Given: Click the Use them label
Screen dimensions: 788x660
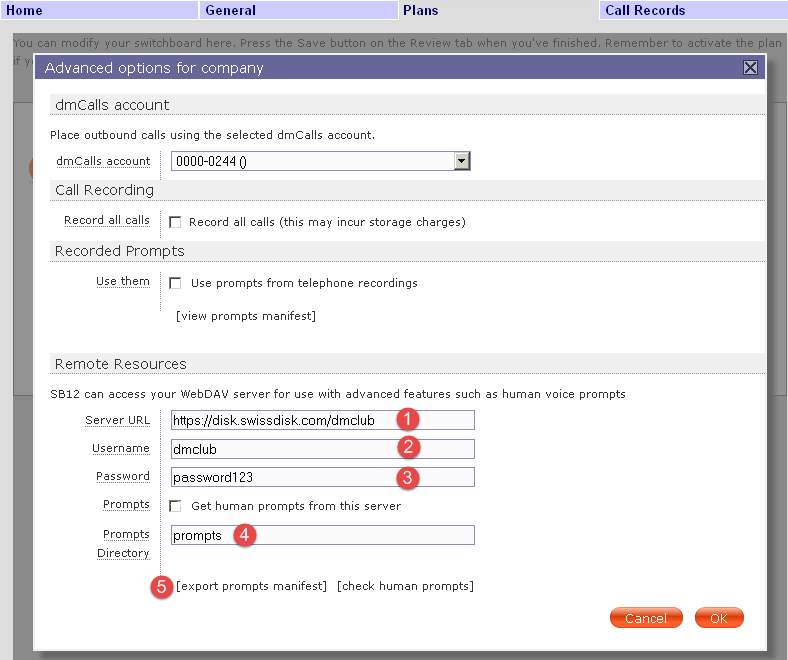Looking at the screenshot, I should (x=123, y=281).
